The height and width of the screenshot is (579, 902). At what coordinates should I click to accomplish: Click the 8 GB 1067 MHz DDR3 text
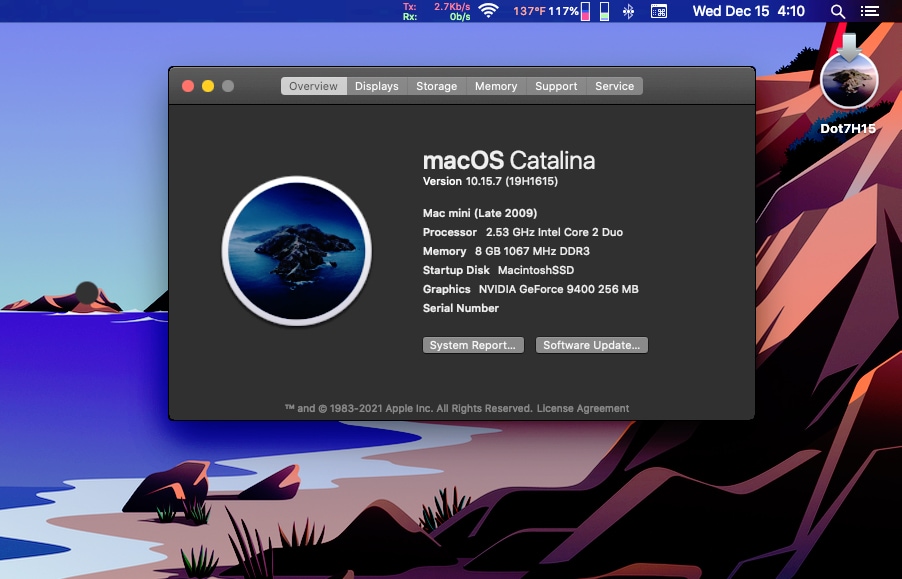pos(532,251)
